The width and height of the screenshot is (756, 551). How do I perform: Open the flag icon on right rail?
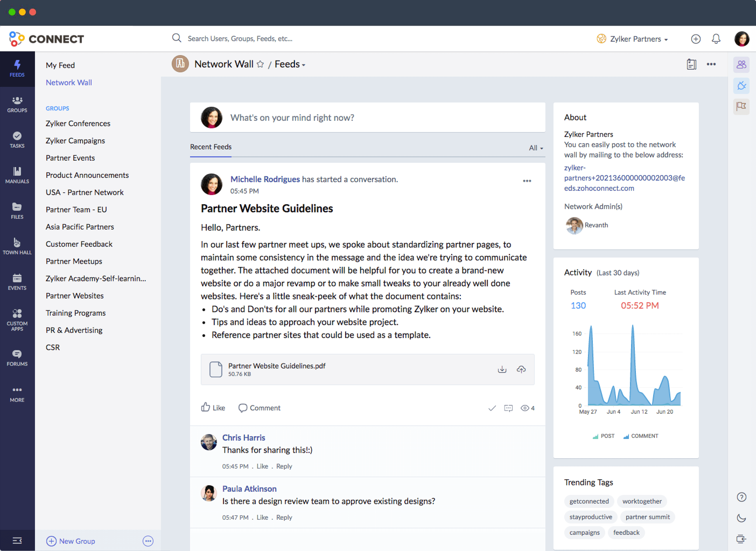point(741,107)
